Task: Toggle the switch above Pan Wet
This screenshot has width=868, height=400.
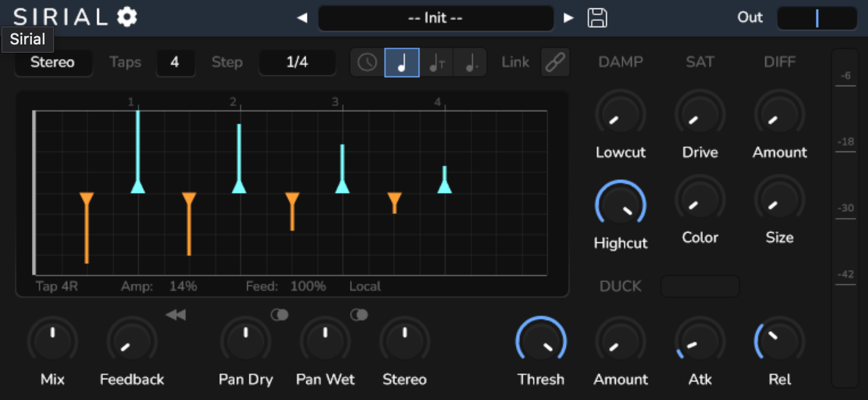Action: [359, 315]
